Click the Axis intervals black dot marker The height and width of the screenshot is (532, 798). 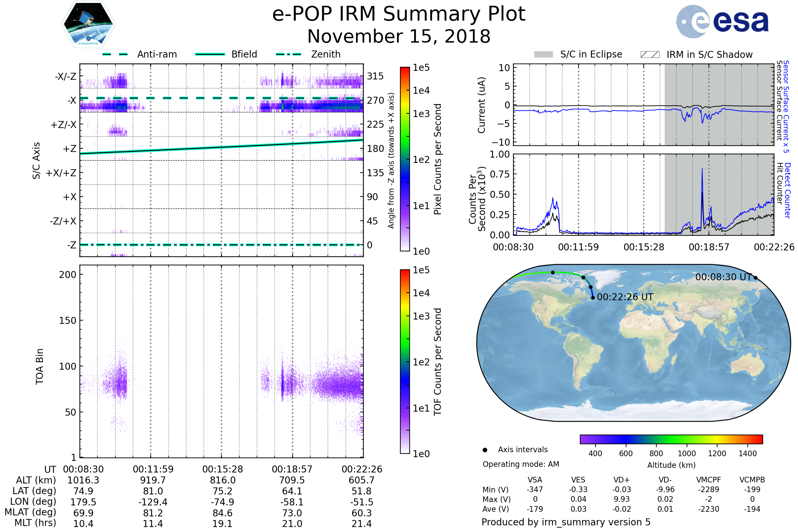point(485,450)
